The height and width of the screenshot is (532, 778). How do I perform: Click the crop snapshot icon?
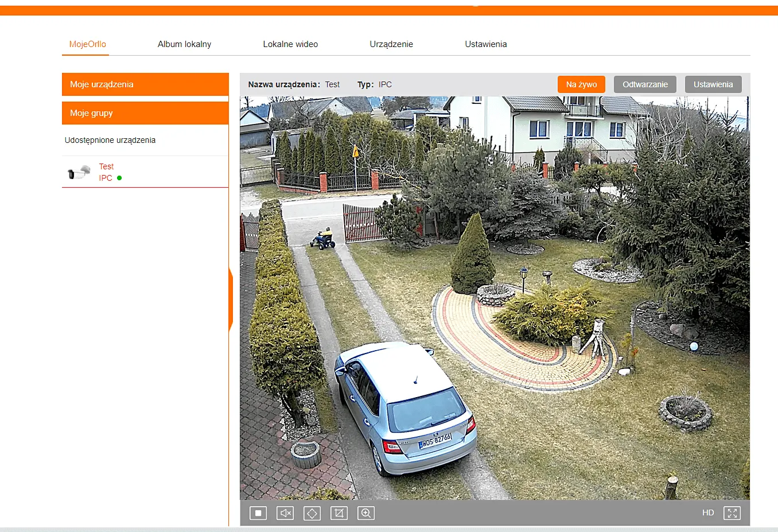click(x=339, y=513)
